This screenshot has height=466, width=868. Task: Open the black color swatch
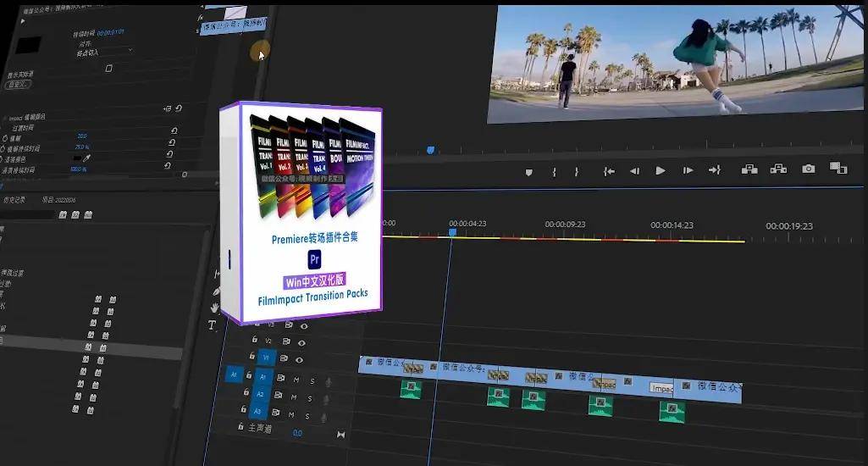point(77,158)
